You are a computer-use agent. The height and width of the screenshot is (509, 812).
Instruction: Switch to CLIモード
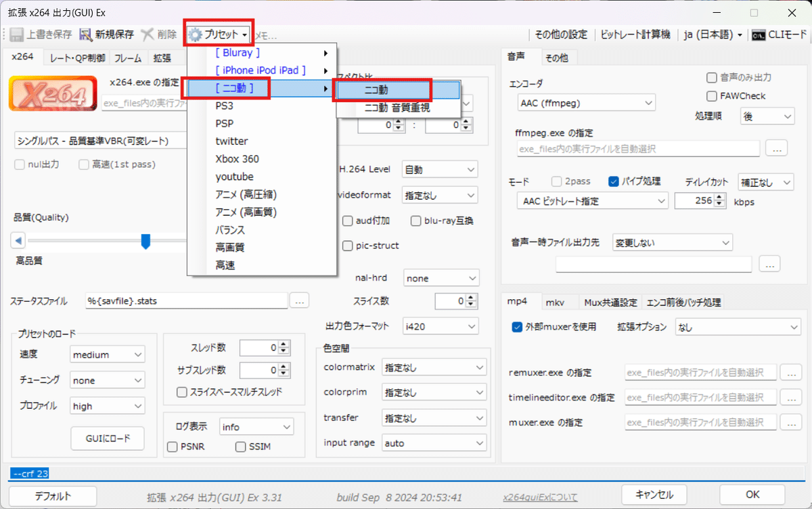point(780,35)
